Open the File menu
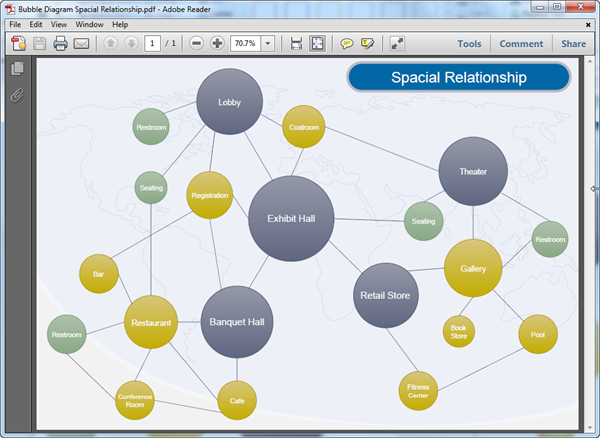Viewport: 600px width, 438px height. (15, 24)
